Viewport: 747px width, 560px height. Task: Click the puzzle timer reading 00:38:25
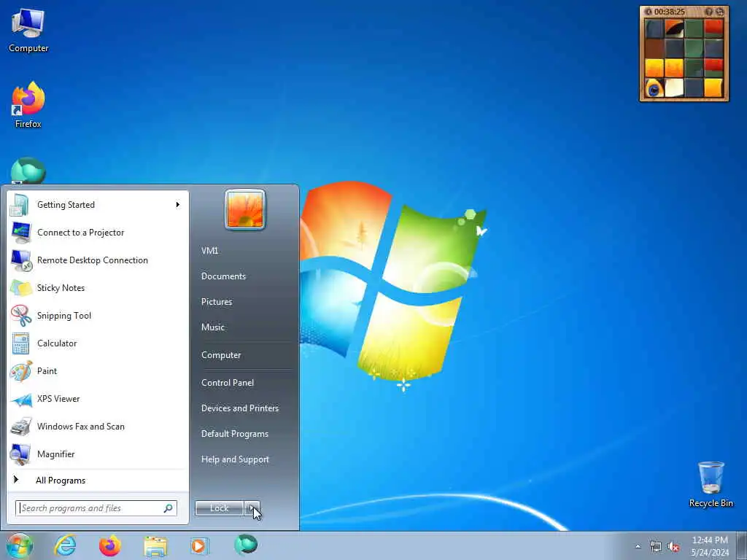coord(670,12)
